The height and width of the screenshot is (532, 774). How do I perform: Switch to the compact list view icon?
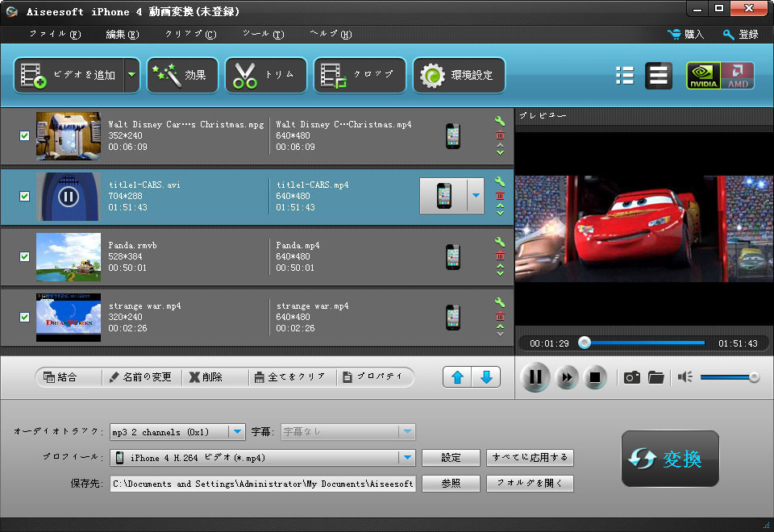click(x=624, y=76)
